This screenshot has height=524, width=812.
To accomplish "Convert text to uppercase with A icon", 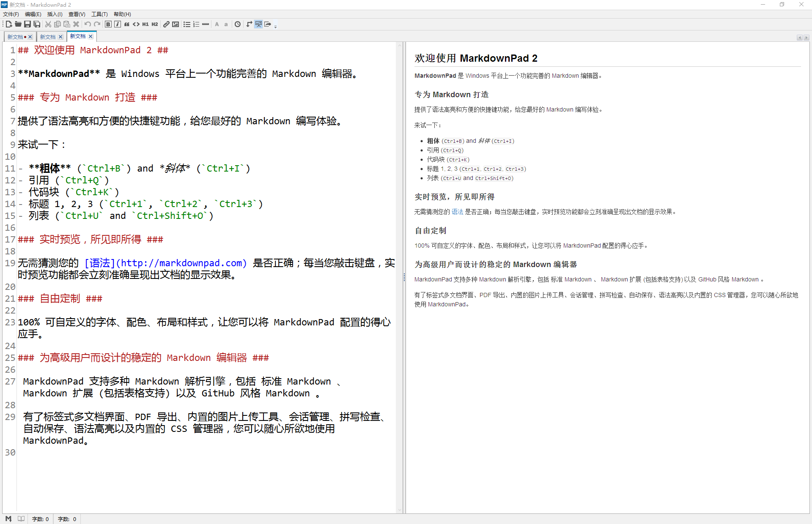I will click(x=217, y=24).
